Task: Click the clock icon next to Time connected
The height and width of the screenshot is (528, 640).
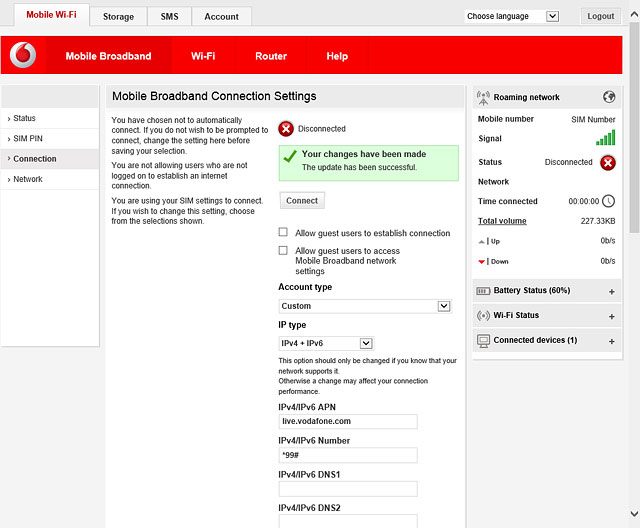Action: (608, 201)
